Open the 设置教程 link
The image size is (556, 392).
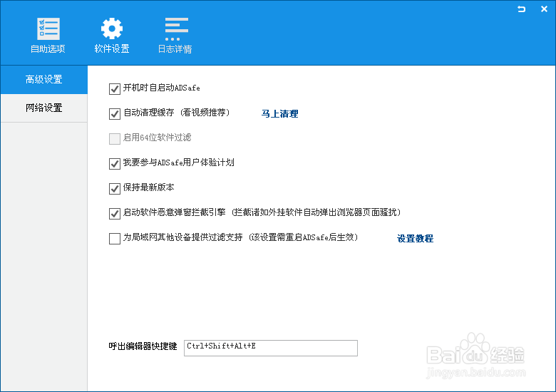[x=416, y=239]
